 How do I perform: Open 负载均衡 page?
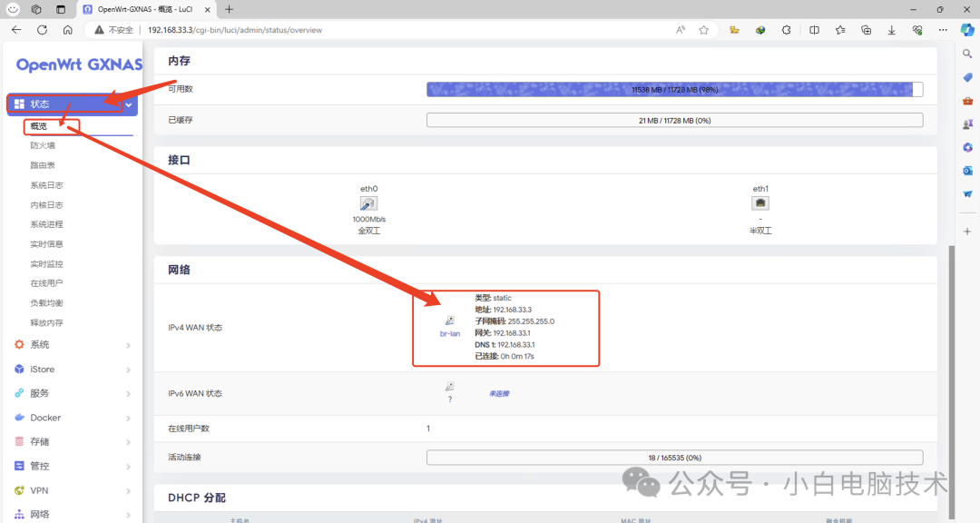click(47, 302)
